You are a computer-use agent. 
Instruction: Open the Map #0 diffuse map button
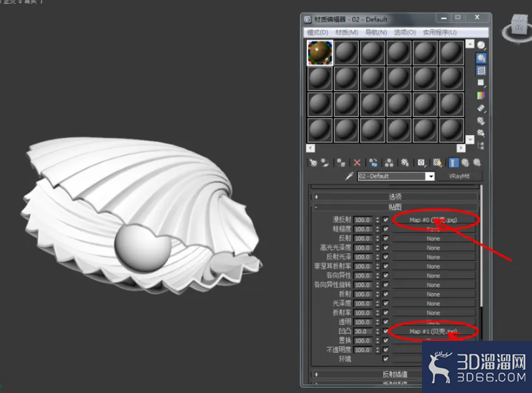(x=433, y=220)
